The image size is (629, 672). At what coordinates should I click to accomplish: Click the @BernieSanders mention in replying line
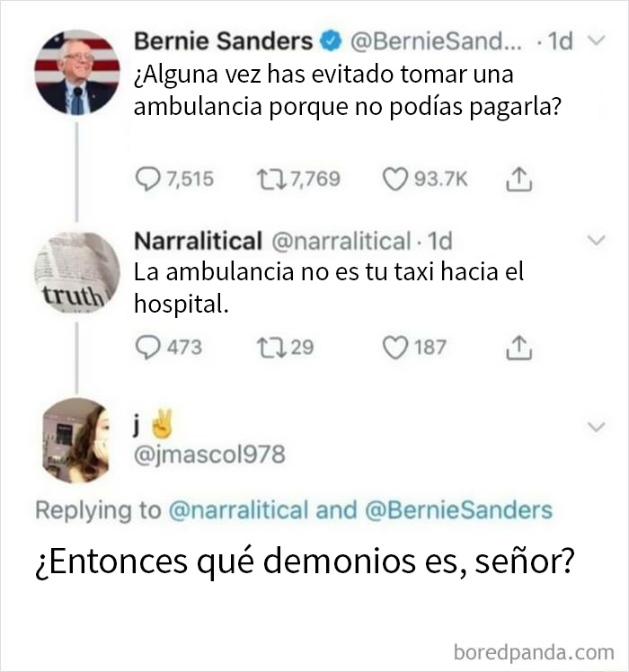pos(458,510)
